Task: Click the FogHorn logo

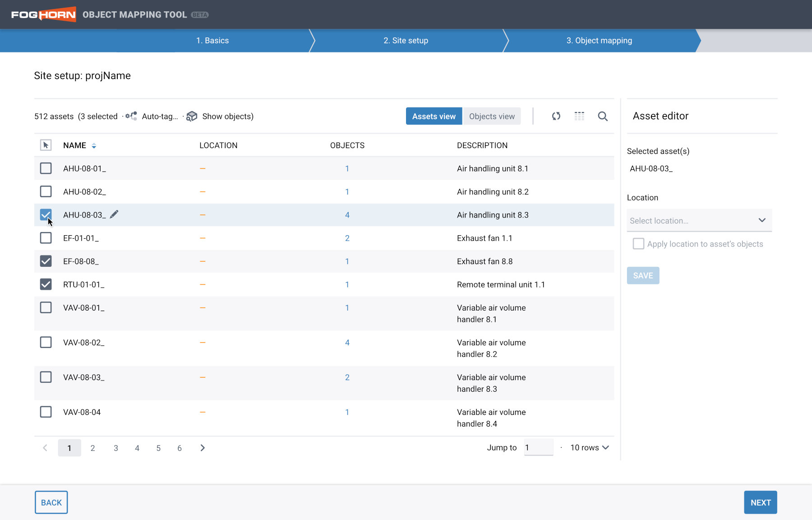Action: coord(43,14)
